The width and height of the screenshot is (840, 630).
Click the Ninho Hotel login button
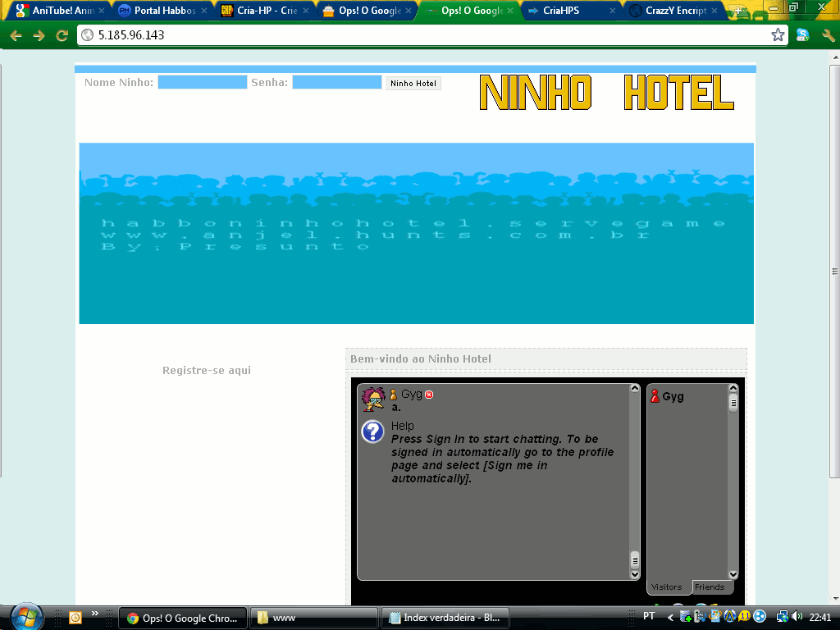413,83
